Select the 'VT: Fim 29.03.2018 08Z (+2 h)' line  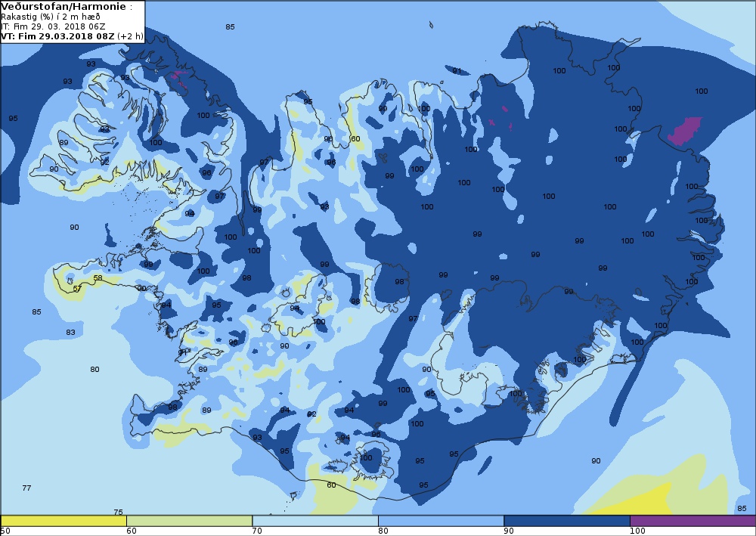tap(73, 36)
